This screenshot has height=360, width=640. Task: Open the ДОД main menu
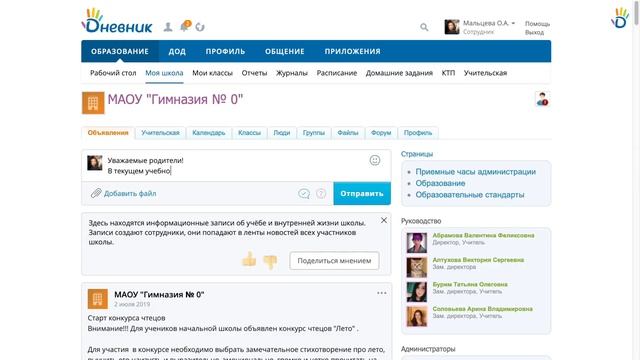tap(177, 51)
